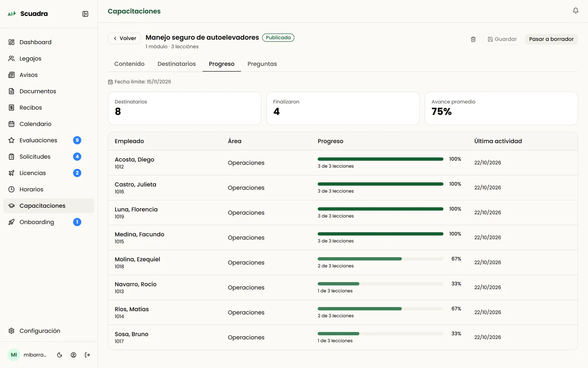The image size is (588, 368).
Task: Open Avisos in sidebar
Action: [49, 75]
